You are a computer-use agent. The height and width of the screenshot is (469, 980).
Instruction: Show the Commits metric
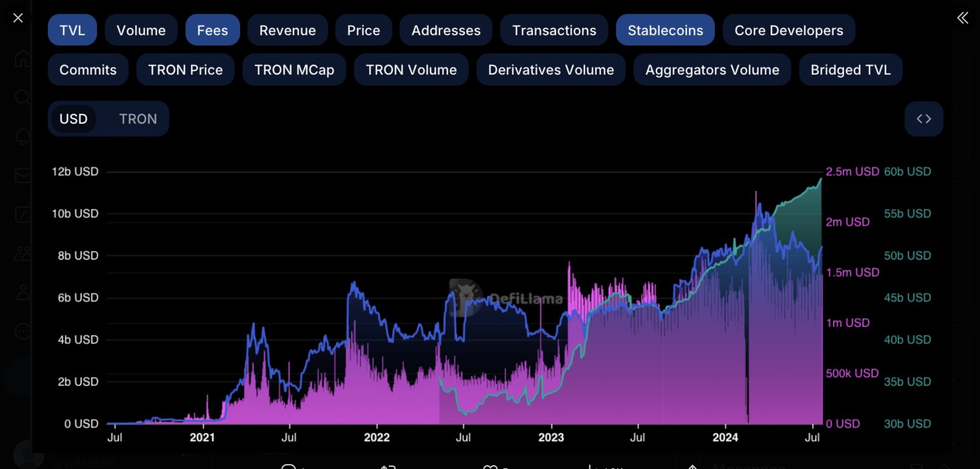tap(88, 70)
